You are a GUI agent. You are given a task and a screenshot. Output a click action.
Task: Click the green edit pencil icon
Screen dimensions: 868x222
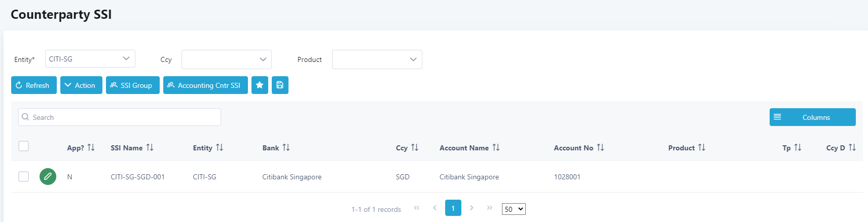click(48, 177)
